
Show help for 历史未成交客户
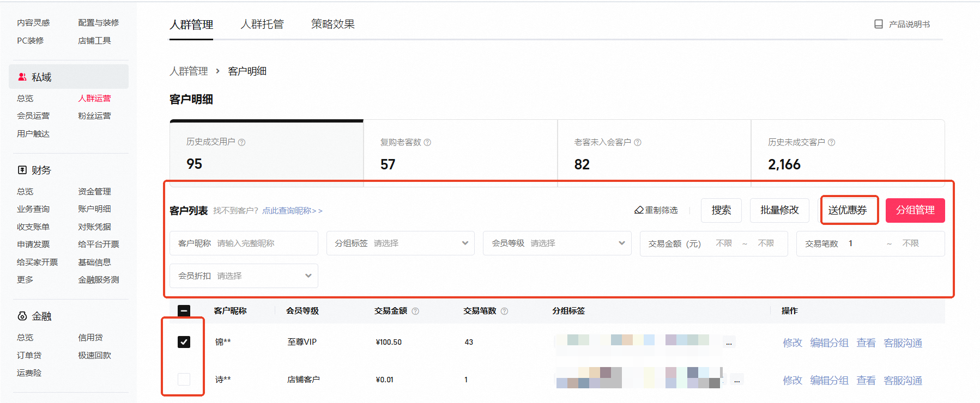pos(832,142)
